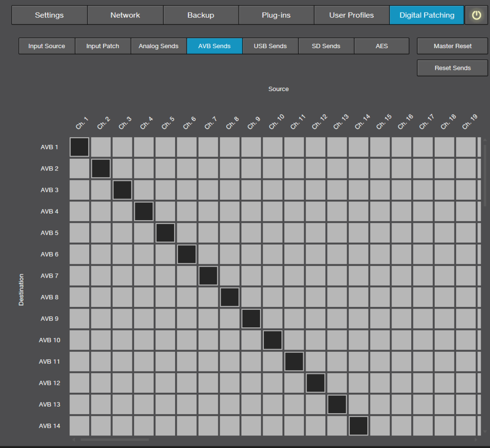Click the scroll-left arrow below the matrix
The image size is (490, 448).
pos(74,440)
